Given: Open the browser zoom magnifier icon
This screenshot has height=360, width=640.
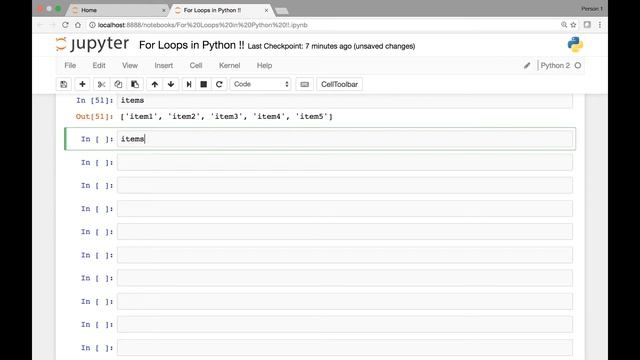Looking at the screenshot, I should 564,25.
